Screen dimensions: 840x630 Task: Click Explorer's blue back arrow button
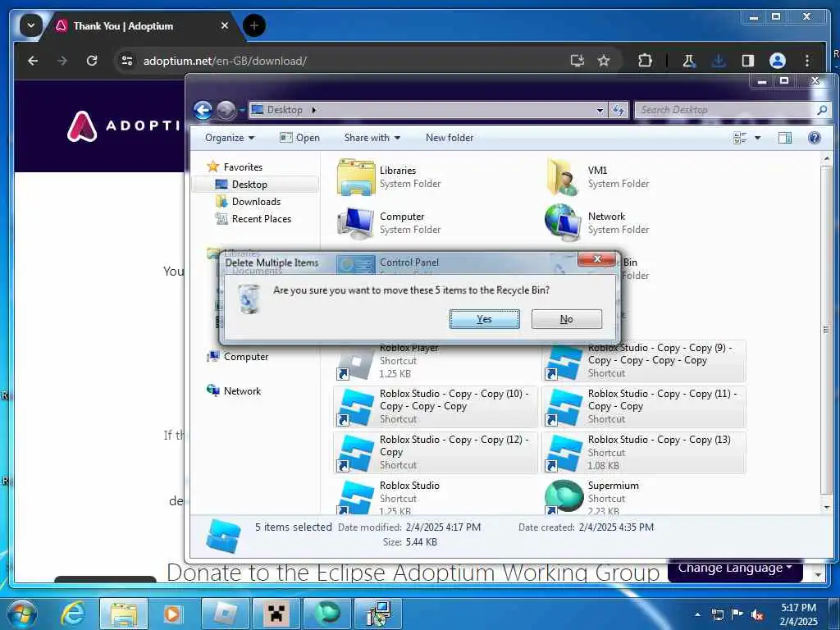203,111
